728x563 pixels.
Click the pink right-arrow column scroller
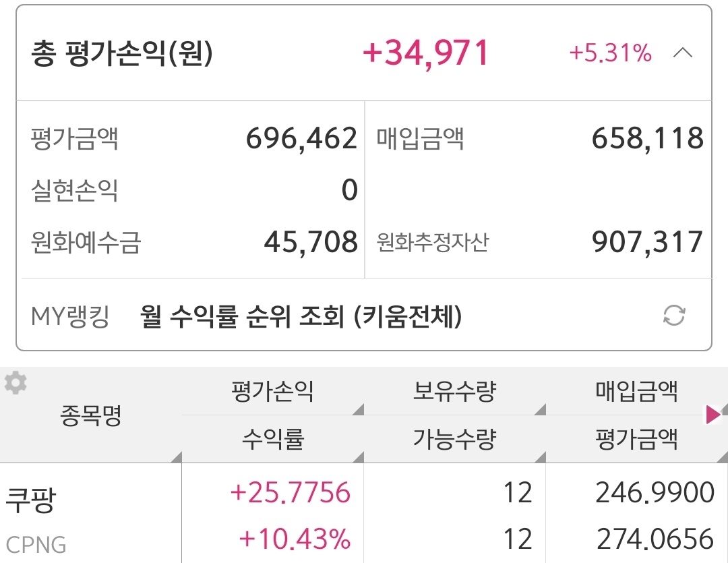pyautogui.click(x=712, y=415)
